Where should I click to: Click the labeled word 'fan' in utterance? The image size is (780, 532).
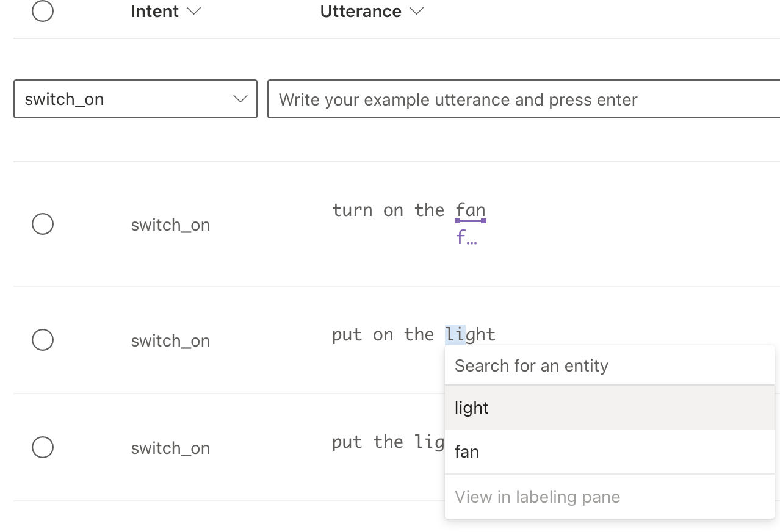click(471, 210)
